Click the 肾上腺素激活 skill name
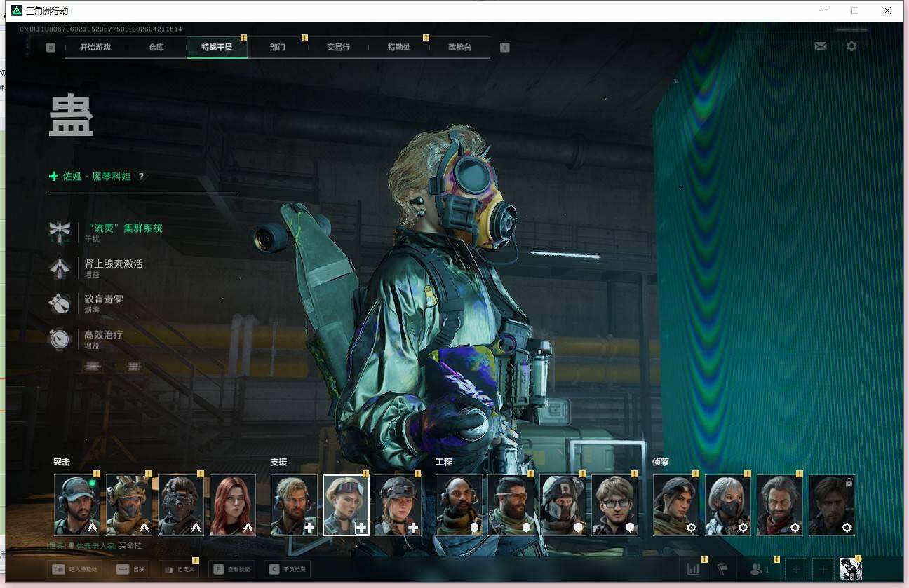909x588 pixels. (114, 264)
